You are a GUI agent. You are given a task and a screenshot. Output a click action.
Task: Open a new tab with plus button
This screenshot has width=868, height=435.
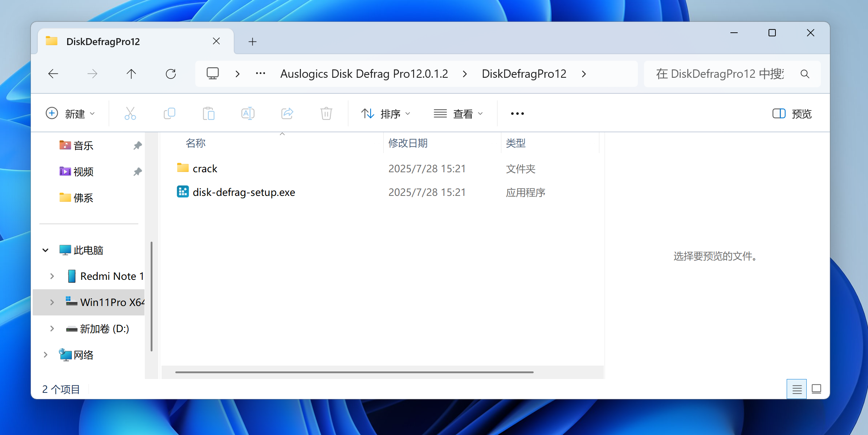252,42
